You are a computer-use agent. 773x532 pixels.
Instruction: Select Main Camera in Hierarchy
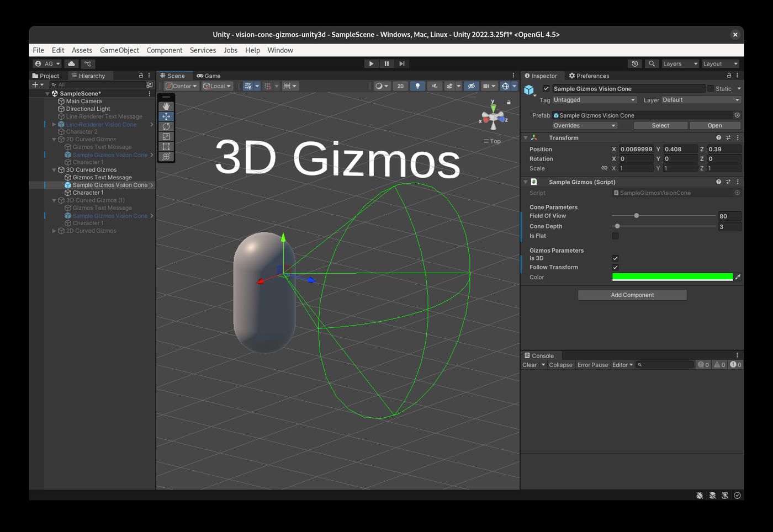click(x=84, y=101)
